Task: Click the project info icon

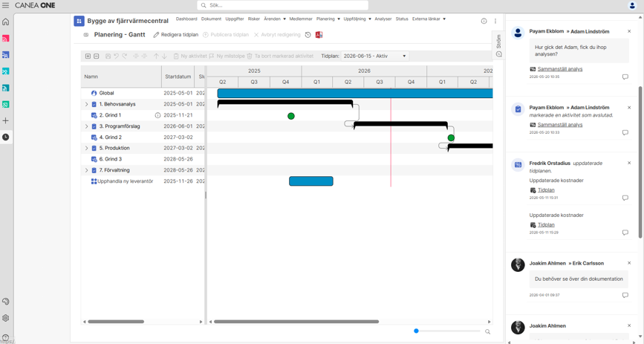Action: [x=484, y=21]
